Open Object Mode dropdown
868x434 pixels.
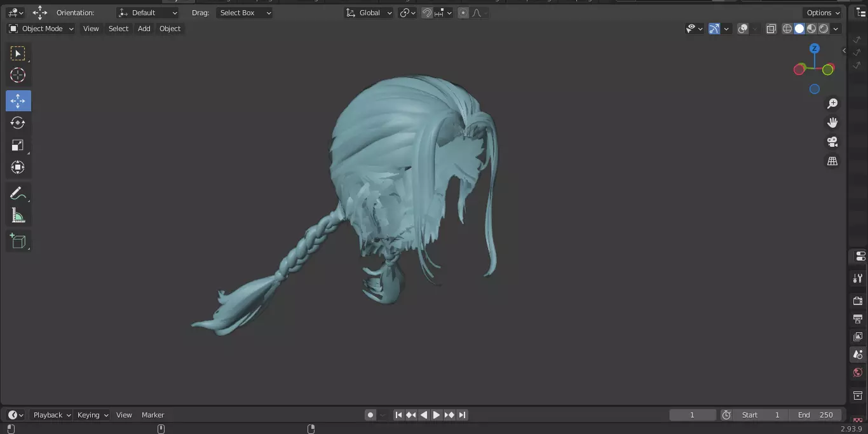pos(41,29)
